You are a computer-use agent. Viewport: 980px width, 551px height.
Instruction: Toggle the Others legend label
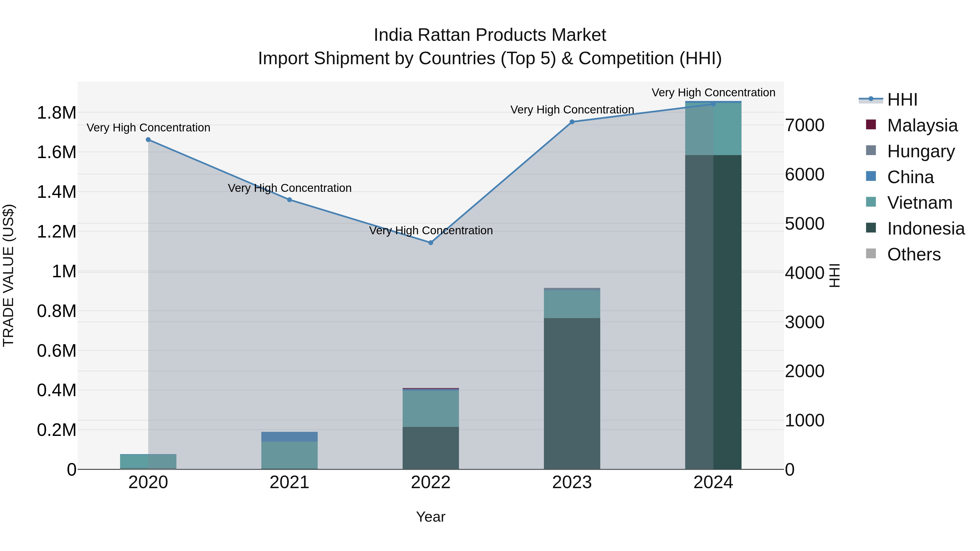tap(914, 254)
